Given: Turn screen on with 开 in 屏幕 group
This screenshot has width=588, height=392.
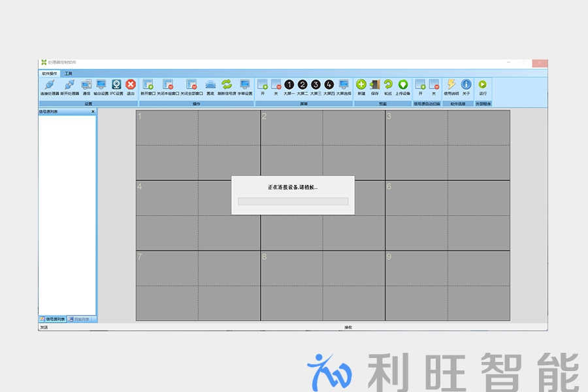Looking at the screenshot, I should (263, 85).
